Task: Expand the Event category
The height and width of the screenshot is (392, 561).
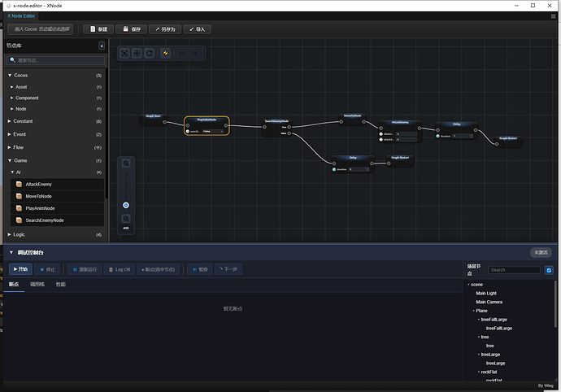Action: 10,134
